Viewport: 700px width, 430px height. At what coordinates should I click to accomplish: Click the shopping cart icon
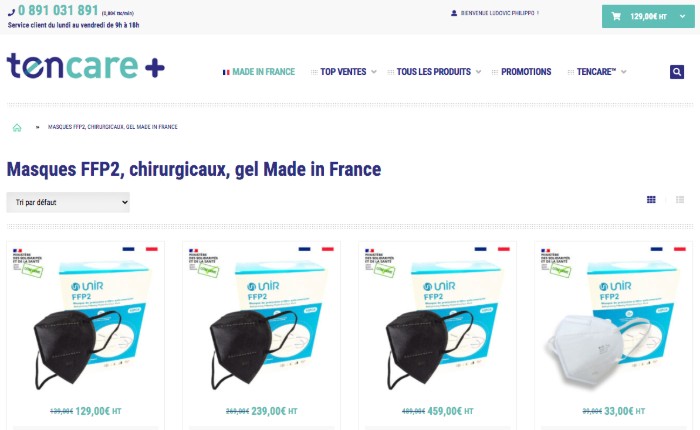point(616,17)
